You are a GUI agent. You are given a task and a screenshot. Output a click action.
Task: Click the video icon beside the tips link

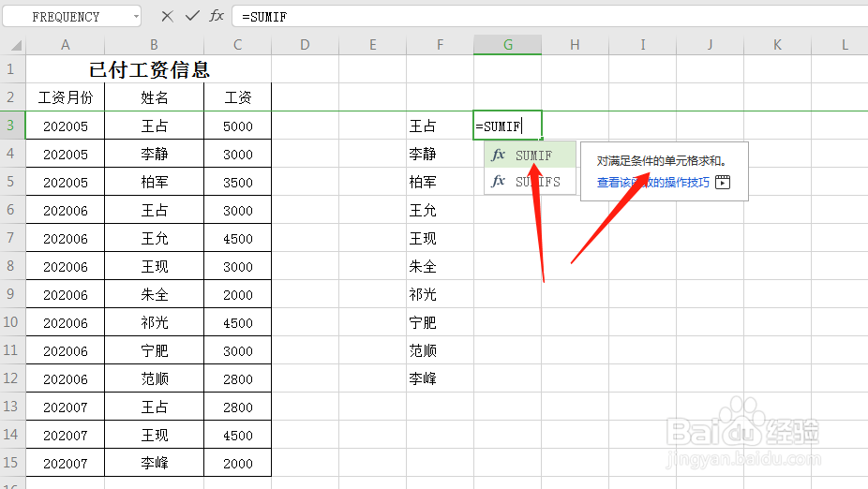pyautogui.click(x=723, y=182)
